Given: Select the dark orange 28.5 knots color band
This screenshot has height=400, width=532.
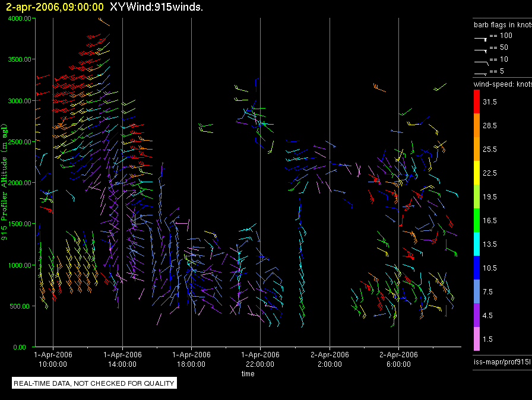Looking at the screenshot, I should (x=477, y=125).
